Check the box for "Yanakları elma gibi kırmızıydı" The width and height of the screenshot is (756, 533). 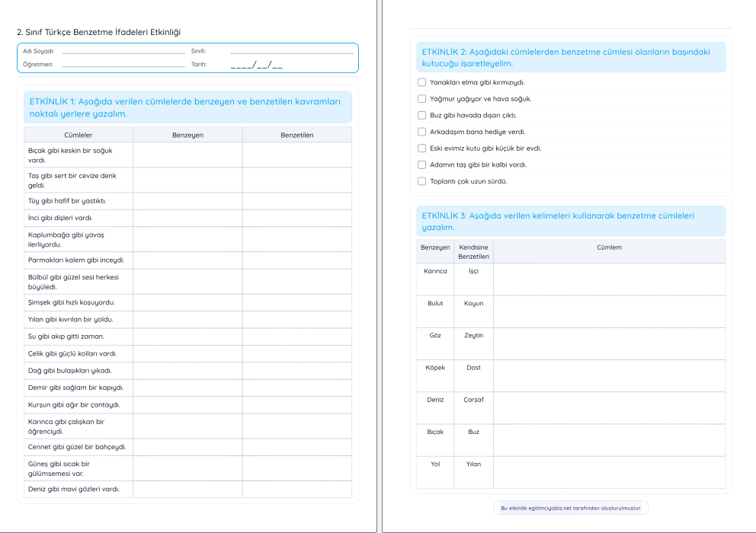click(x=422, y=82)
